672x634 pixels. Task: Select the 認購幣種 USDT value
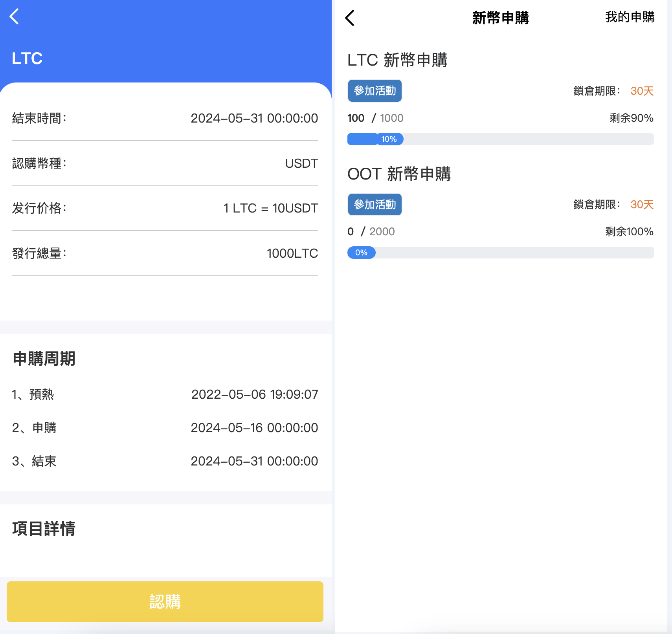click(301, 163)
